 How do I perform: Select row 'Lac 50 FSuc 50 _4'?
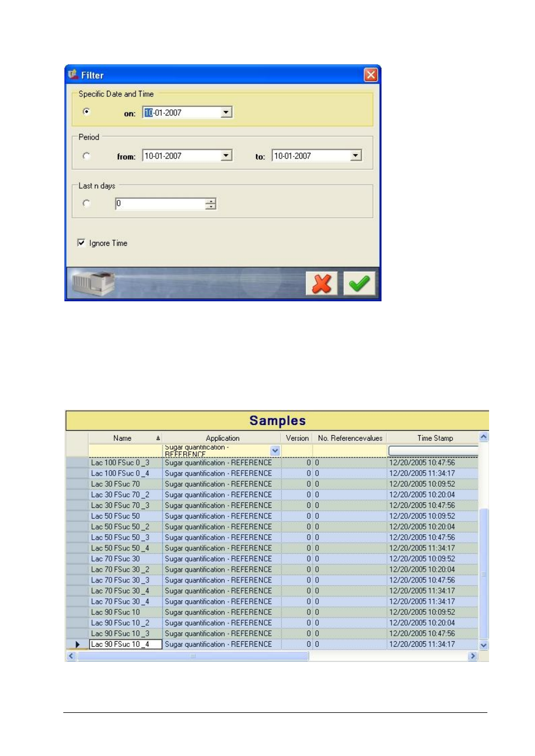tap(272, 548)
